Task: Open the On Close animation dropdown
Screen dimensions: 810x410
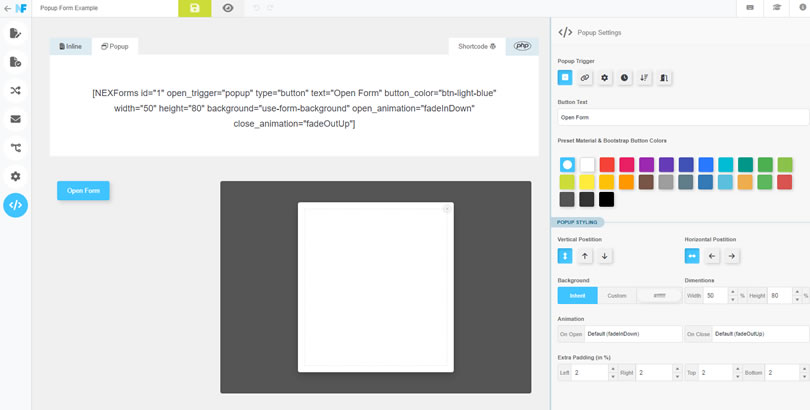Action: pos(760,334)
